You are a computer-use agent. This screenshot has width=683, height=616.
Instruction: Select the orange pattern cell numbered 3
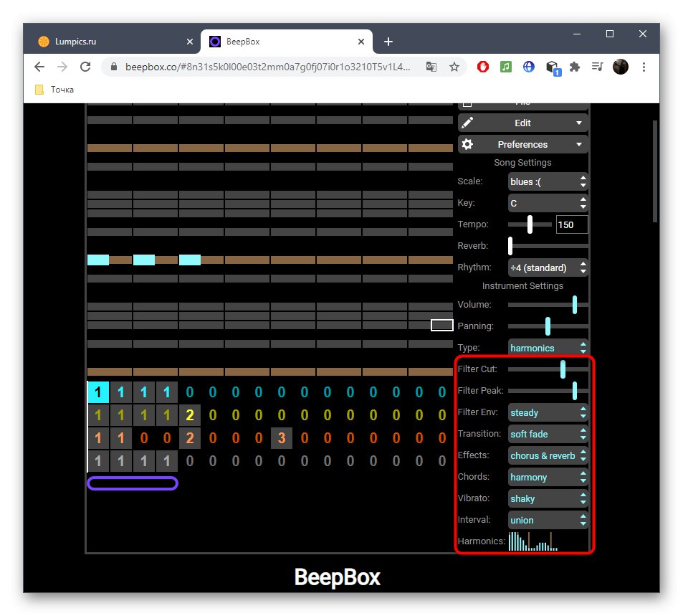click(x=282, y=437)
